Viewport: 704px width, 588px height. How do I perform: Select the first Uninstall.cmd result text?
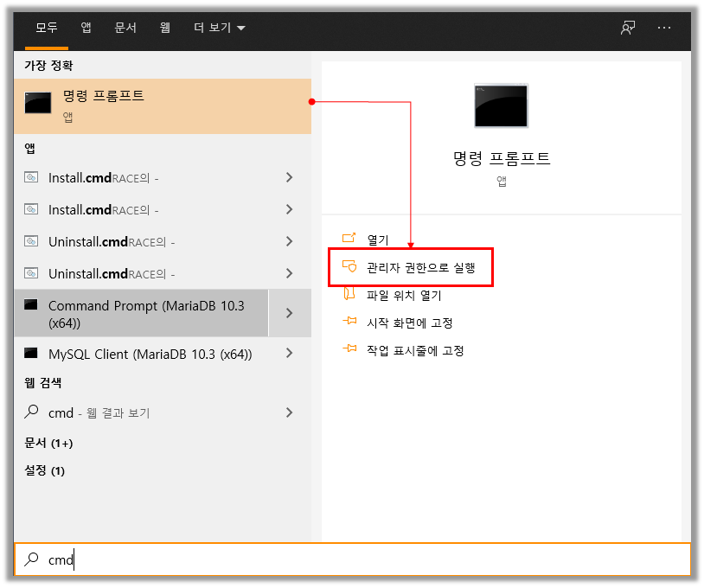(x=112, y=242)
